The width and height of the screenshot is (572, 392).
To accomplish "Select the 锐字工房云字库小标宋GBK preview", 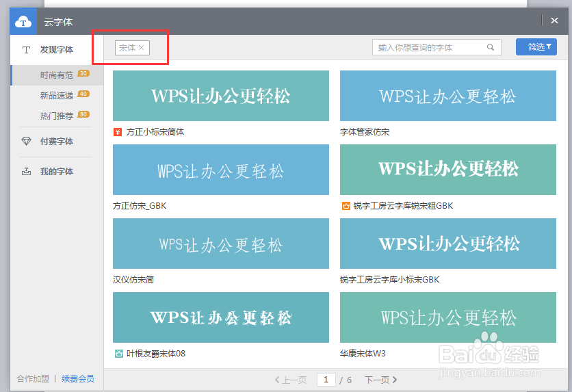I will point(448,244).
